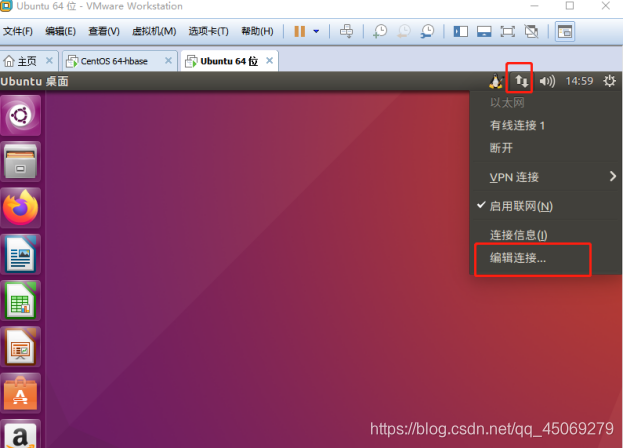Screen dimensions: 624x448
Task: Open the Ubuntu Dash search launcher
Action: pos(20,115)
